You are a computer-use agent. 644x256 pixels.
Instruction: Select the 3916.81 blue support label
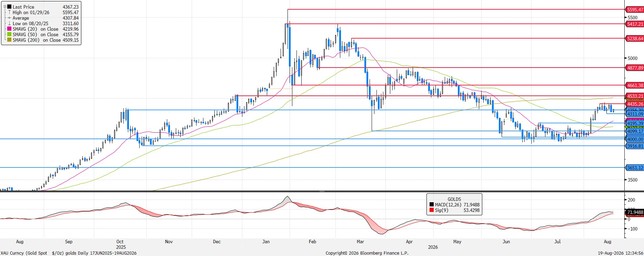(x=635, y=146)
